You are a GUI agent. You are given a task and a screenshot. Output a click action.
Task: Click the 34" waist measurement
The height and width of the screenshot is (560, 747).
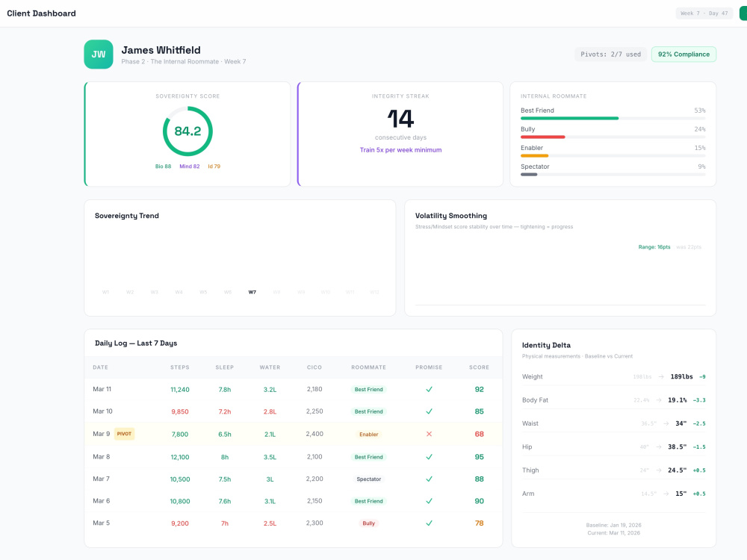tap(681, 423)
